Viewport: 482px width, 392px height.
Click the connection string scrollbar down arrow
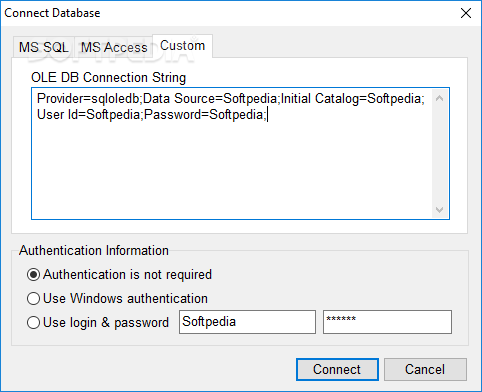click(439, 209)
